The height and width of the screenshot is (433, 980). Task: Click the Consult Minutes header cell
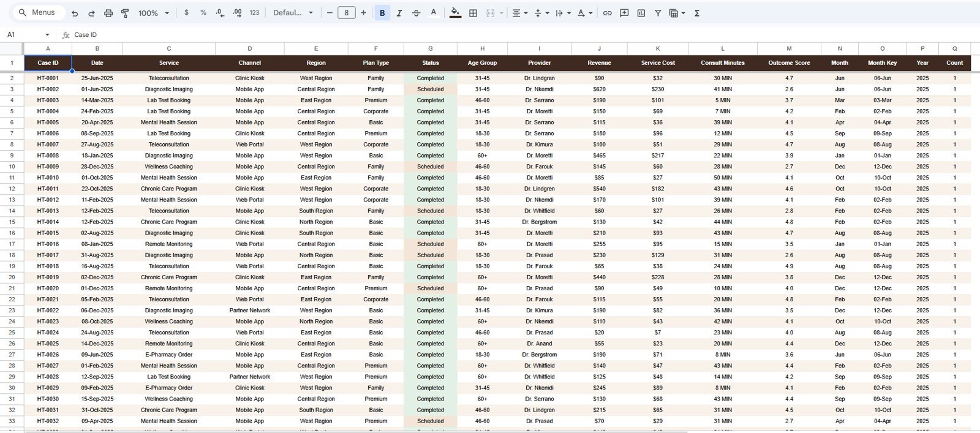(723, 63)
